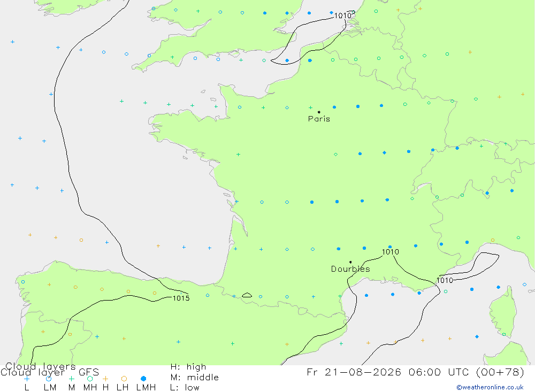The width and height of the screenshot is (535, 392).
Task: Click the 'M: middle' legend text
Action: [x=195, y=378]
